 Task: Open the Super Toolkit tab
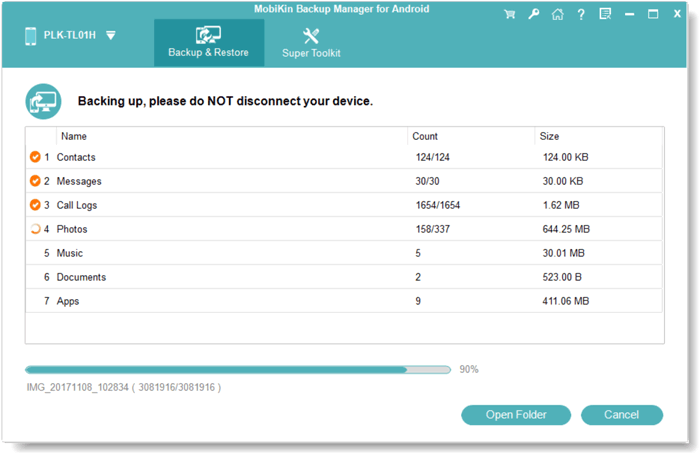311,42
